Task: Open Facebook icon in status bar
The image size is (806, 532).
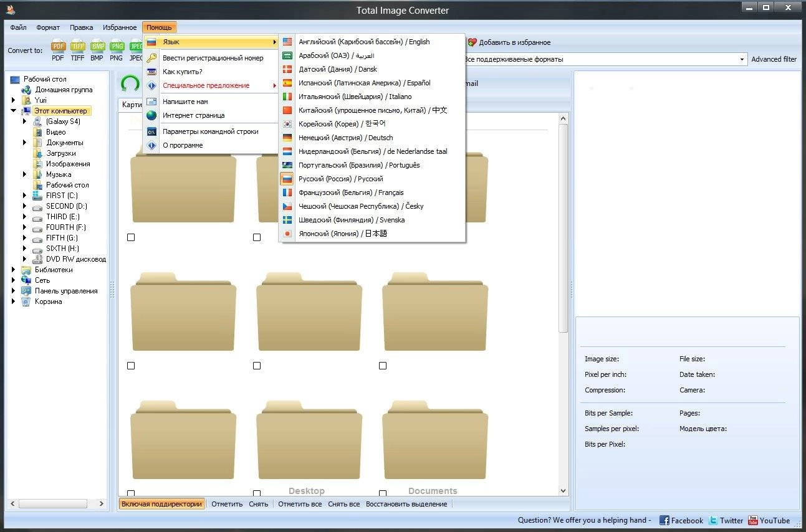Action: [664, 520]
